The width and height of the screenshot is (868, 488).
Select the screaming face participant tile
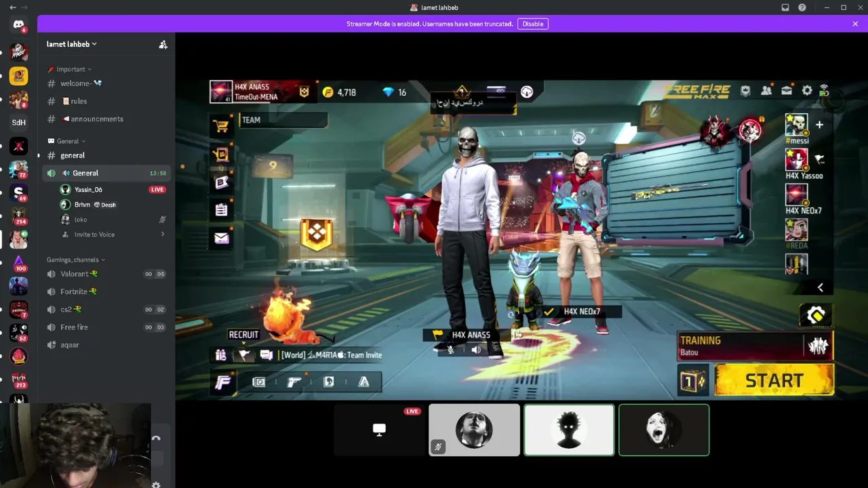click(x=664, y=430)
